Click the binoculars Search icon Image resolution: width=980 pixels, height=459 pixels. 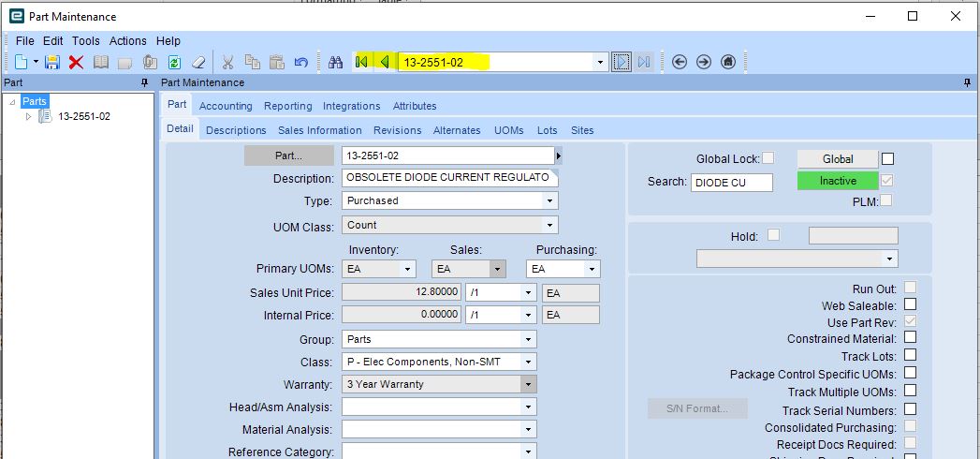tap(336, 62)
